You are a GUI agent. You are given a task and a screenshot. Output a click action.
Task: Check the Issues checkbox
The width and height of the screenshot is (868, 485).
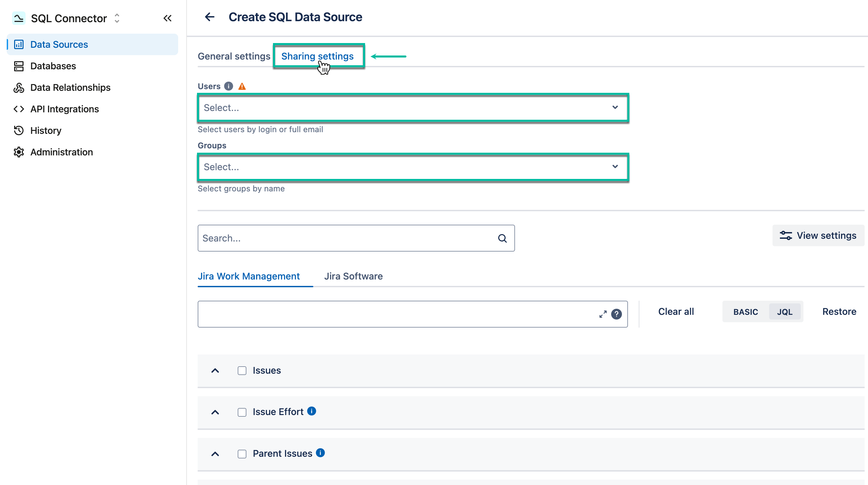click(242, 370)
